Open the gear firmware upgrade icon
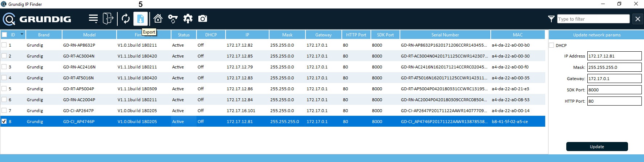This screenshot has height=162, width=644. (x=188, y=19)
